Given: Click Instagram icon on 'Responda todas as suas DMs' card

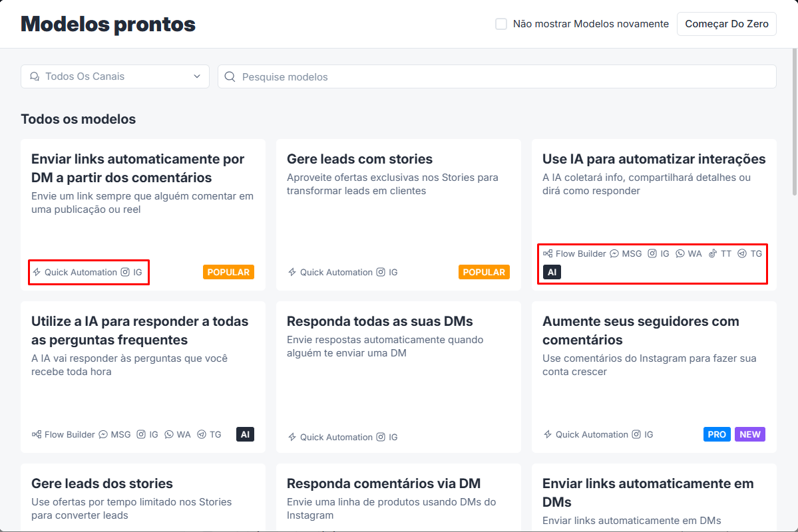Looking at the screenshot, I should point(381,437).
